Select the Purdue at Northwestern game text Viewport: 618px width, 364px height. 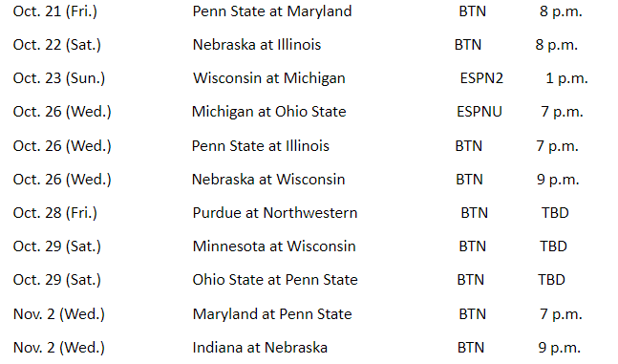[275, 213]
